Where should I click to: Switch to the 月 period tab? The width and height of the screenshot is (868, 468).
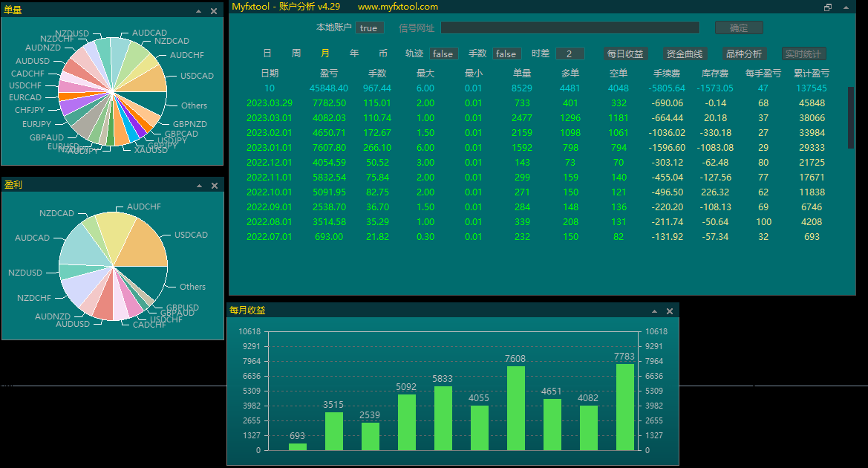pyautogui.click(x=325, y=53)
